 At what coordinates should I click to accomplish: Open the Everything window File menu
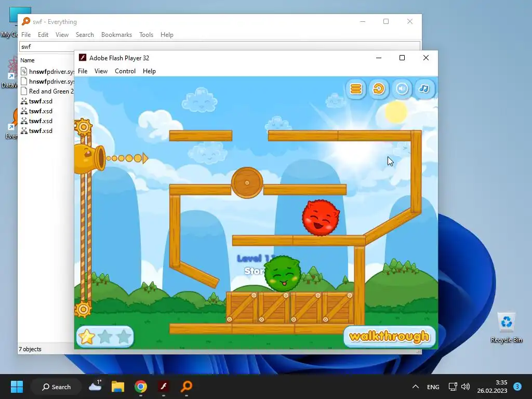[26, 35]
